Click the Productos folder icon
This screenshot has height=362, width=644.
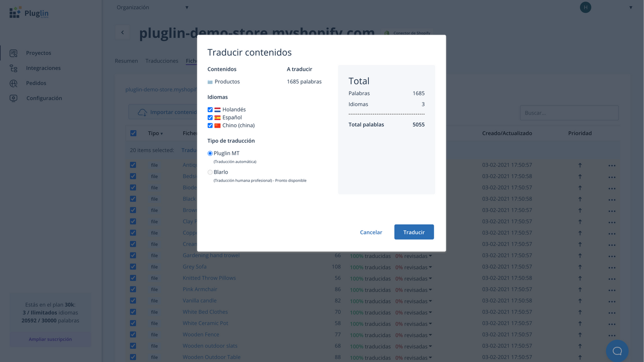[210, 82]
